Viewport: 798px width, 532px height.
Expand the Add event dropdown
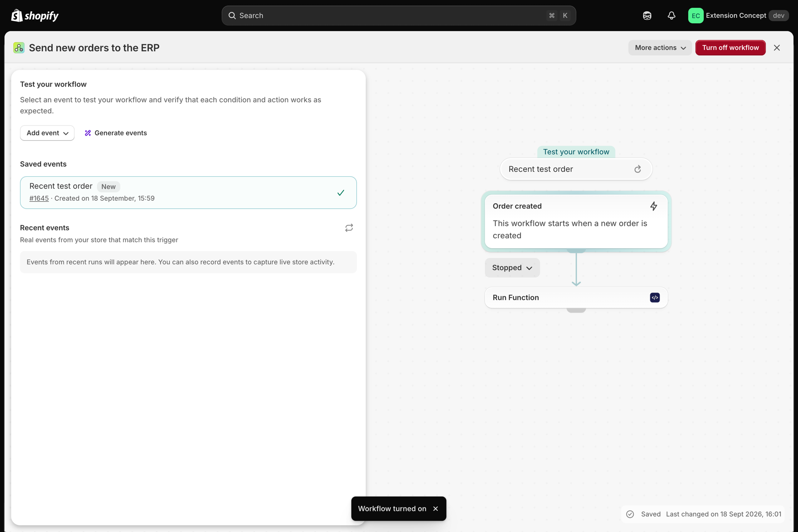47,133
